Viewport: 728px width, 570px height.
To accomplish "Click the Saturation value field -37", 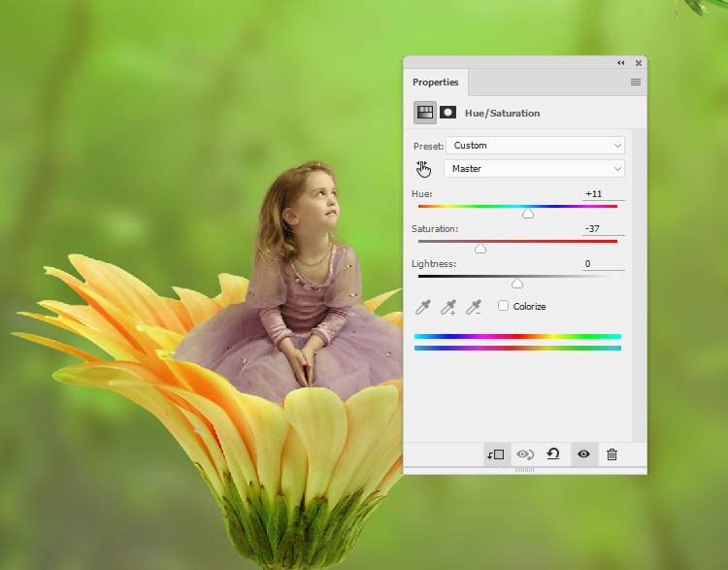I will pos(603,229).
